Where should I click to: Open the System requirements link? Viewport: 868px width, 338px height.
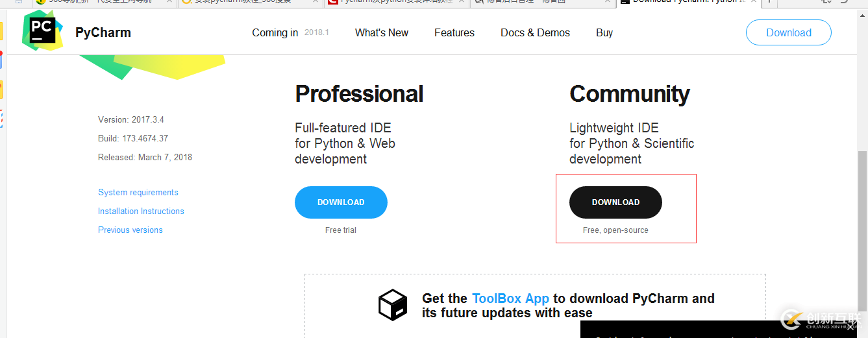138,193
